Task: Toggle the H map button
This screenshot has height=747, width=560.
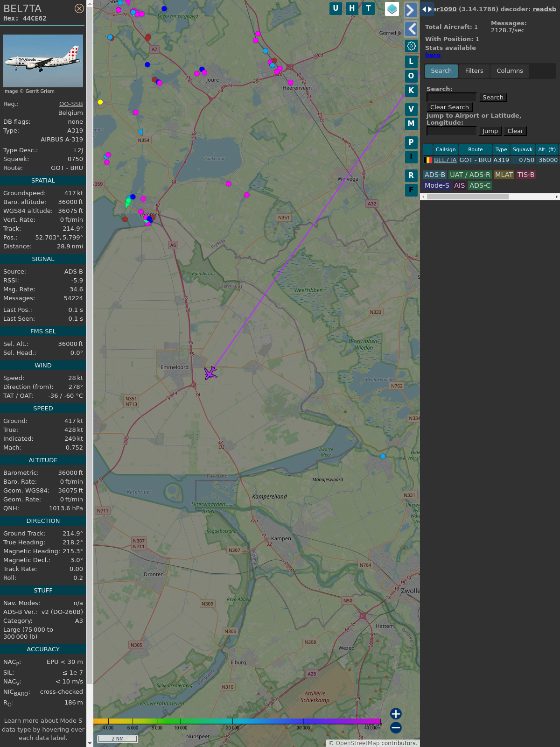Action: pyautogui.click(x=352, y=8)
